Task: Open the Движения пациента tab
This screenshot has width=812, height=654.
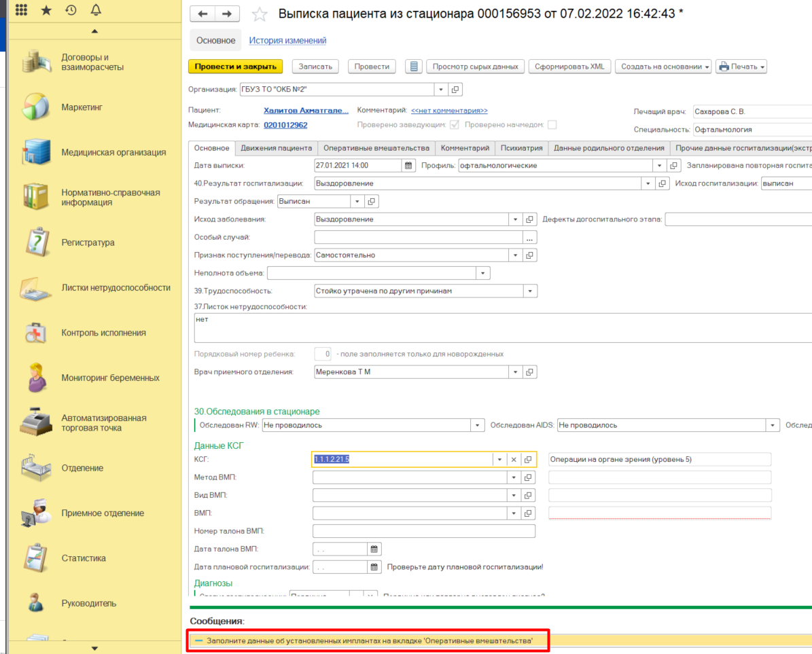Action: coord(276,148)
